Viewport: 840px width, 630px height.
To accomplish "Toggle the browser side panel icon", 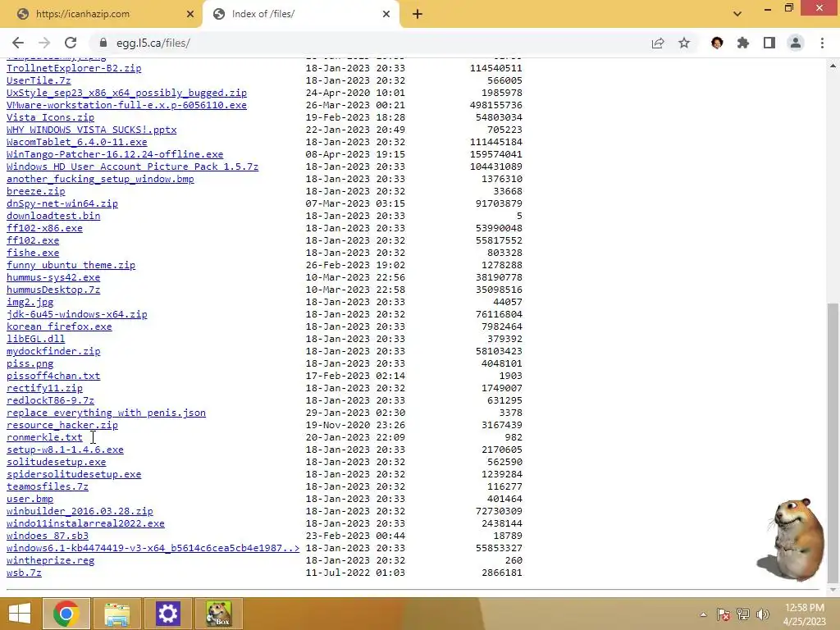I will tap(769, 43).
